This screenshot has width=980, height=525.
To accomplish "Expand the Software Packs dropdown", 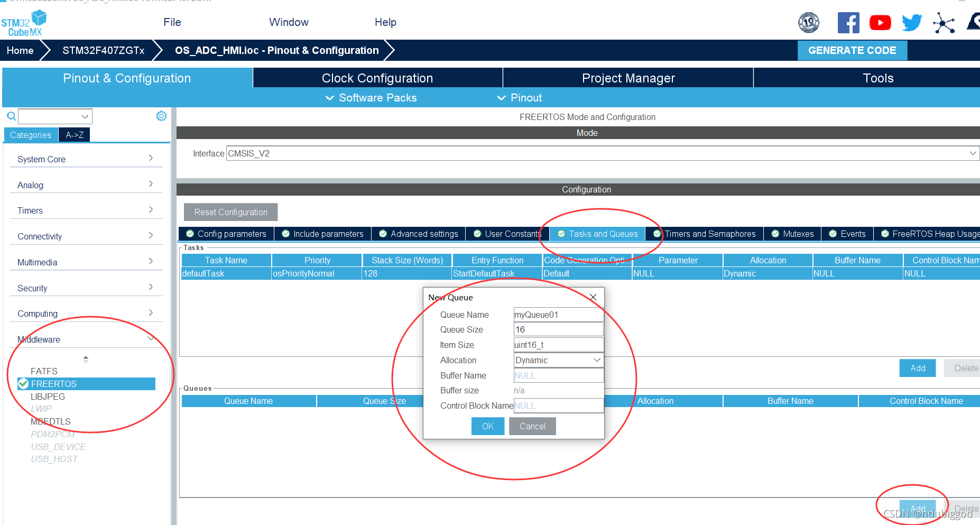I will click(371, 98).
